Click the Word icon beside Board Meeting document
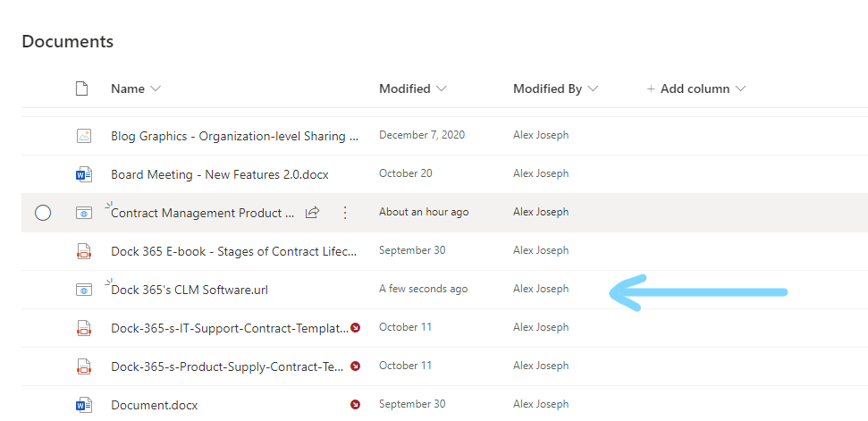This screenshot has height=421, width=868. pos(83,174)
